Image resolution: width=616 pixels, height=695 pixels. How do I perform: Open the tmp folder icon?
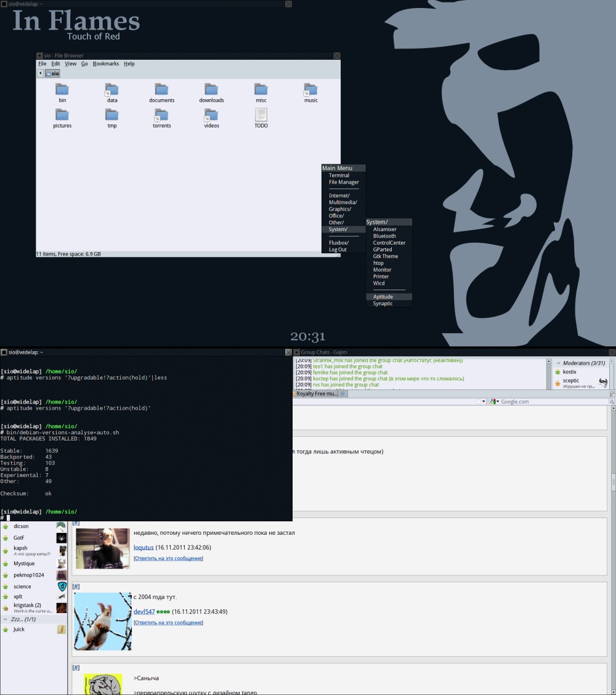click(111, 115)
